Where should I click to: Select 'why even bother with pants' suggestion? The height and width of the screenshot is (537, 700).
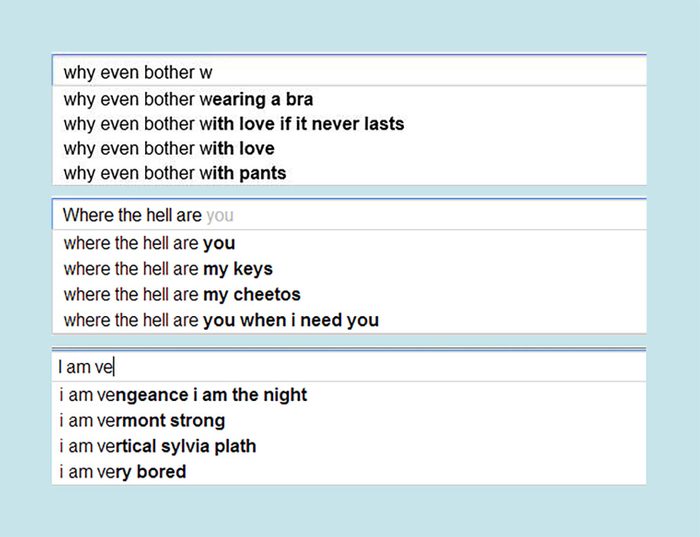tap(174, 173)
